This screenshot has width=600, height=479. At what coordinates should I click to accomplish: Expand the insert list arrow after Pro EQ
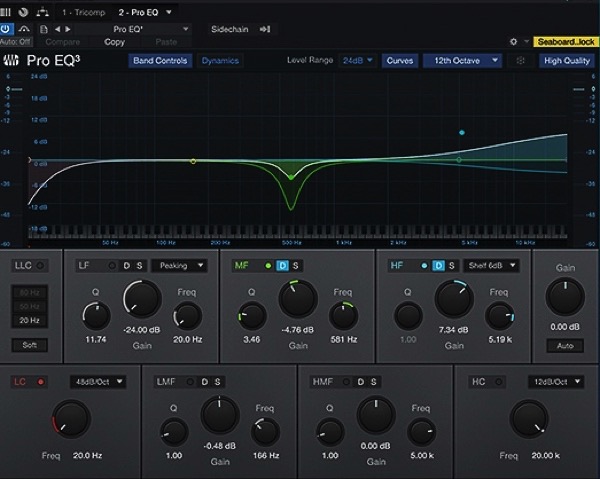(x=169, y=12)
